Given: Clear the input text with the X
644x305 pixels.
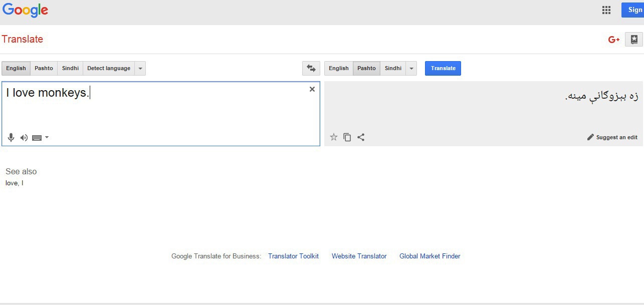Looking at the screenshot, I should click(x=312, y=89).
